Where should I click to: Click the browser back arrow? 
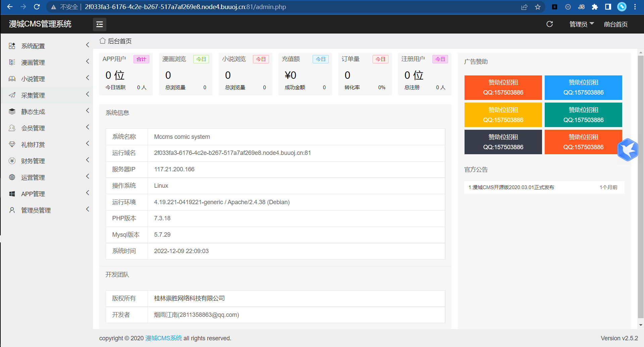point(10,7)
